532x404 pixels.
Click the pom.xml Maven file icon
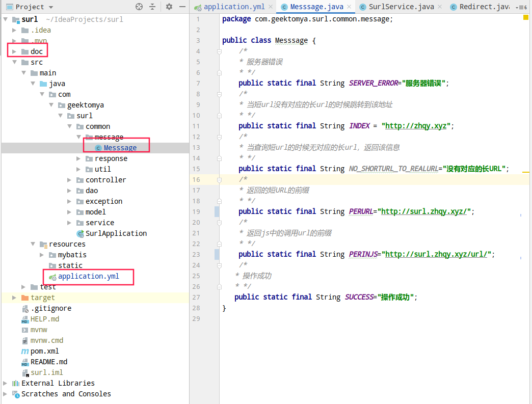point(25,351)
